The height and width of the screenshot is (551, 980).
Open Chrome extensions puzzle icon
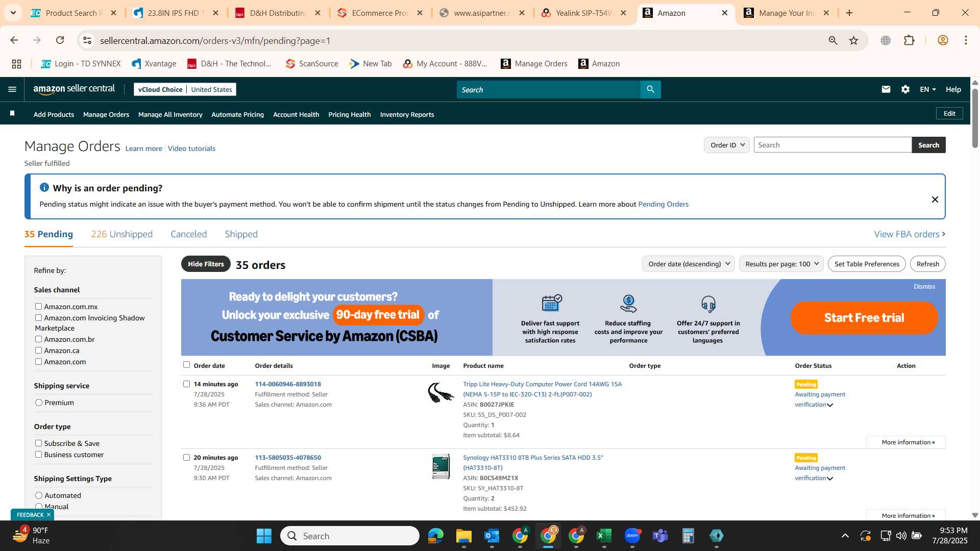[x=909, y=40]
